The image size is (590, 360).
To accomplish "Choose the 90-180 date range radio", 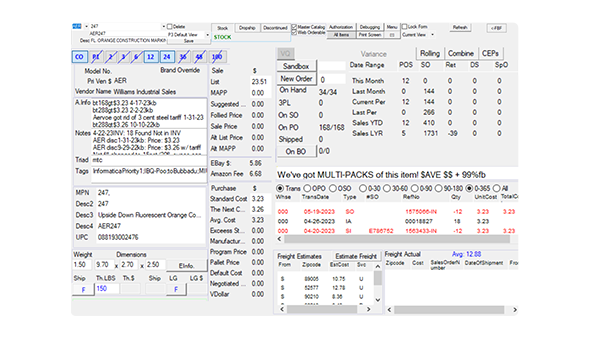I will 438,188.
